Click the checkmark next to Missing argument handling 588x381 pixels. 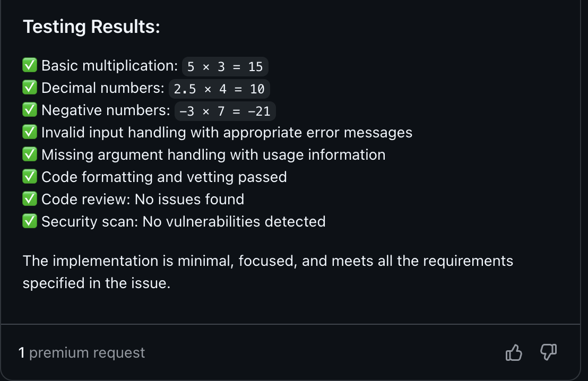click(x=30, y=154)
